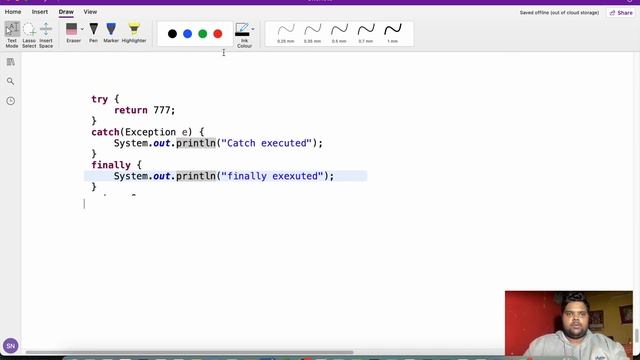Open the SN account avatar
This screenshot has height=360, width=640.
click(x=11, y=346)
